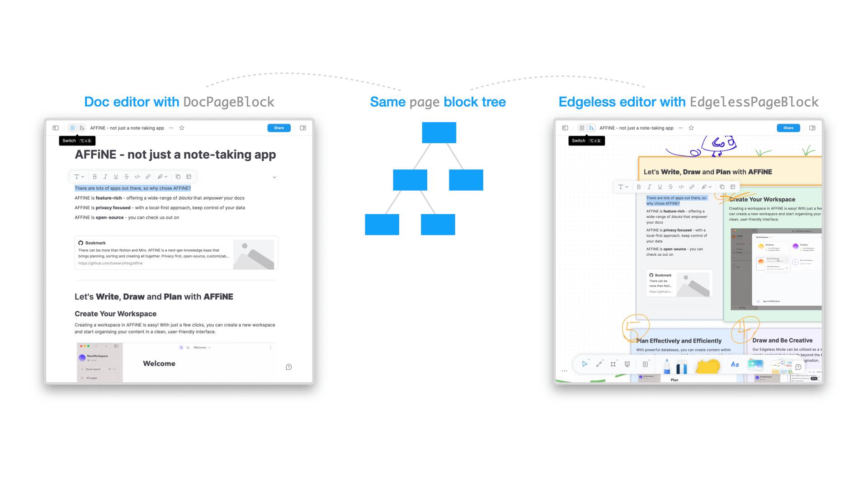
Task: Select the Italic formatting icon
Action: coord(105,176)
